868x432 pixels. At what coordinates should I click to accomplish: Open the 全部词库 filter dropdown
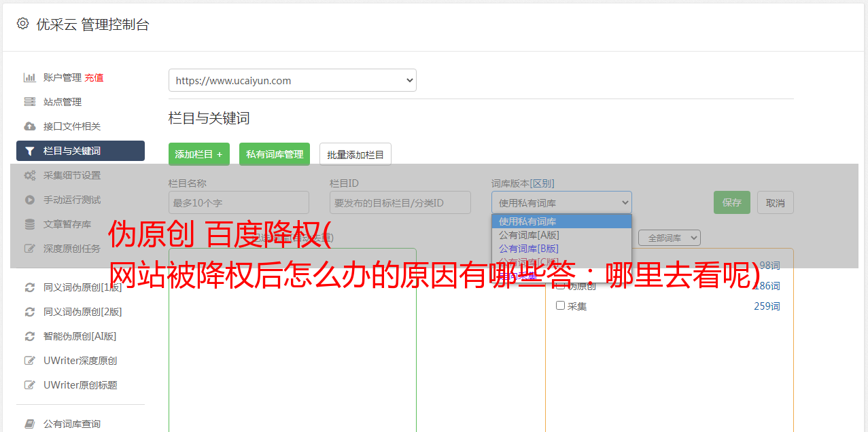tap(670, 238)
